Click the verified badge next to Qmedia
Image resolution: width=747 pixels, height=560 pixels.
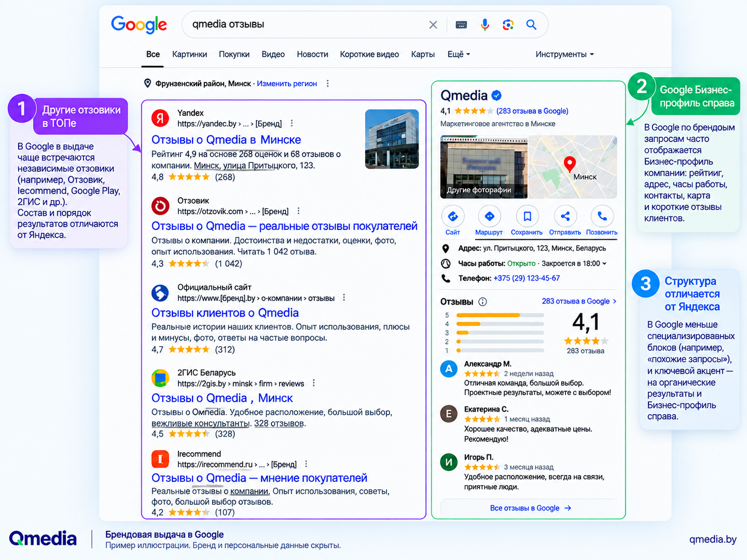pos(497,95)
